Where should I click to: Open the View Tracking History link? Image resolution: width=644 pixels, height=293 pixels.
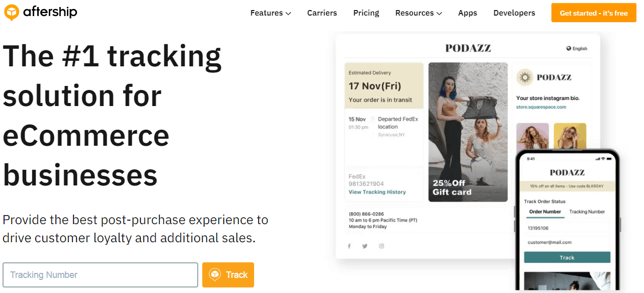[377, 192]
